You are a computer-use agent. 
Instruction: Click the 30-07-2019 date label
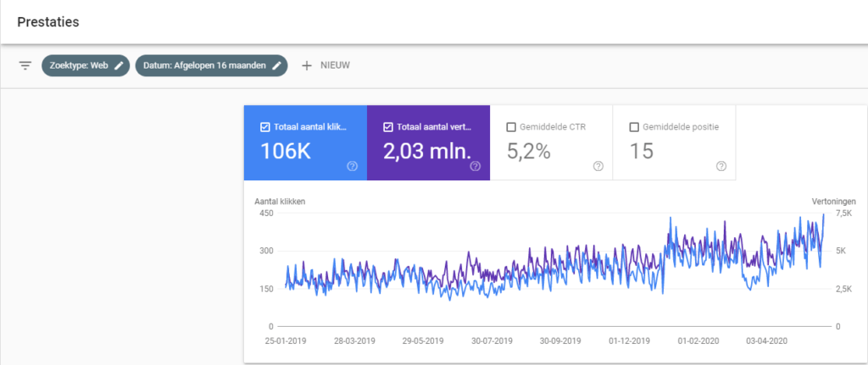coord(492,340)
